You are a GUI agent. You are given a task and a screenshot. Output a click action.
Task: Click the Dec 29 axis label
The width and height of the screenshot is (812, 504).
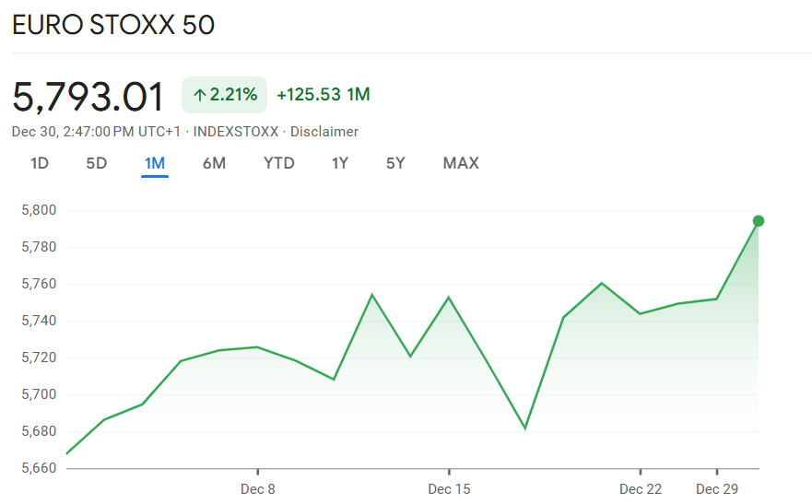[717, 489]
